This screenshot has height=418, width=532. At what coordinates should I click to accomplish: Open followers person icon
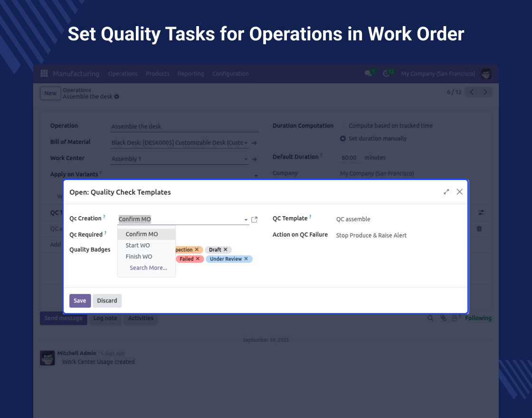pos(454,318)
